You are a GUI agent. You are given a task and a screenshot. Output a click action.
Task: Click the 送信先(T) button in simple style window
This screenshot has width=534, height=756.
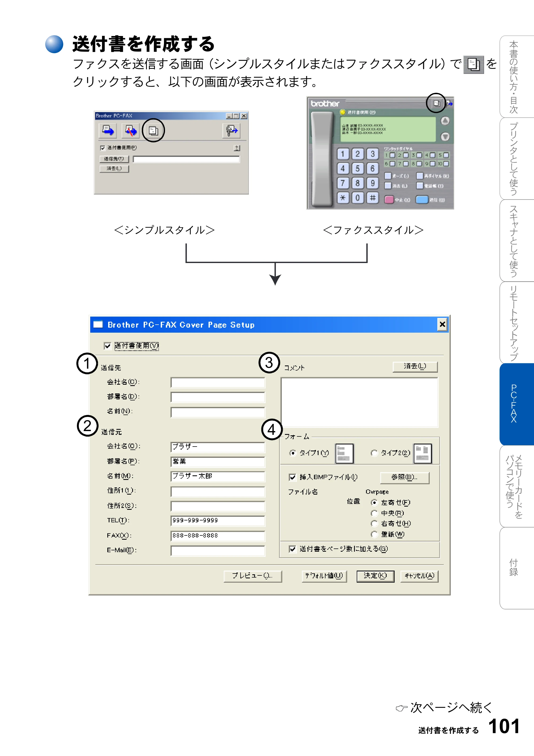coord(114,159)
